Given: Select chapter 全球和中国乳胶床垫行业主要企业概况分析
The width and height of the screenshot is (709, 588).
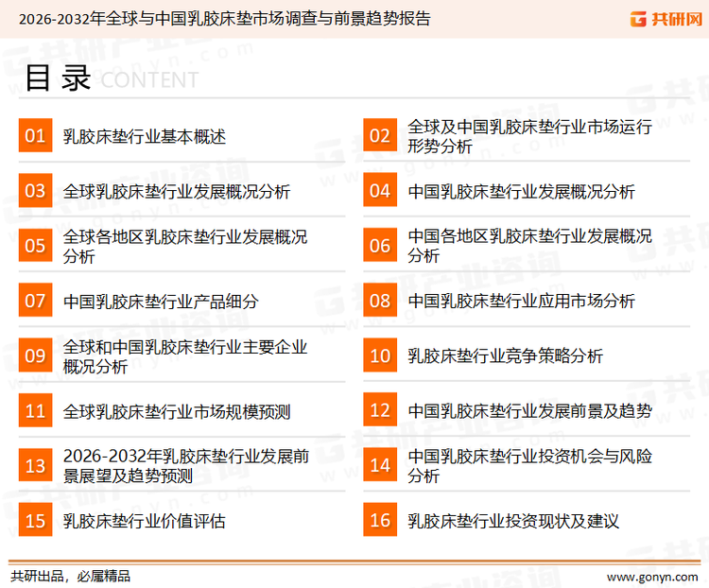Looking at the screenshot, I should (185, 356).
